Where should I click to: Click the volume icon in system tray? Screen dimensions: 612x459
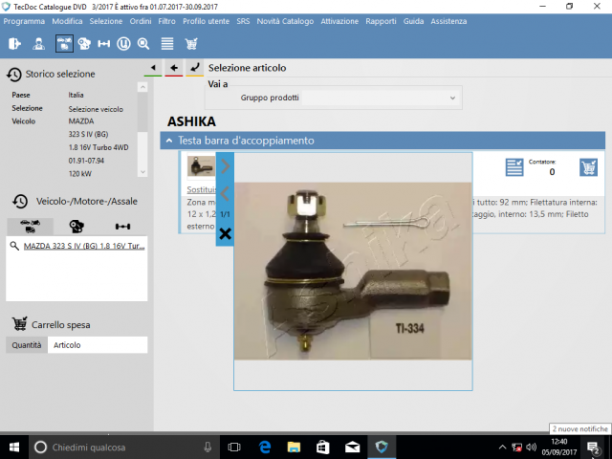pyautogui.click(x=531, y=447)
